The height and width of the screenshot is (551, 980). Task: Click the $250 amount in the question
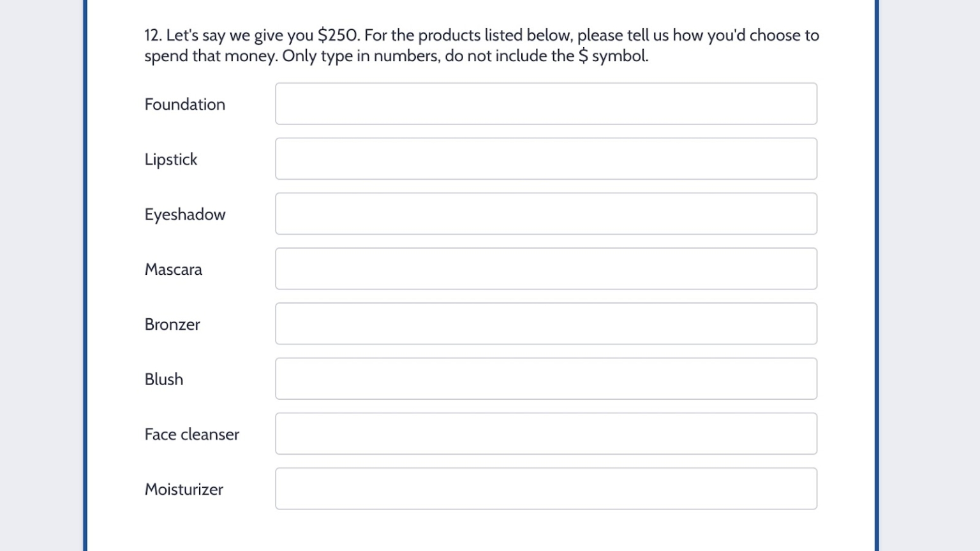pos(336,35)
